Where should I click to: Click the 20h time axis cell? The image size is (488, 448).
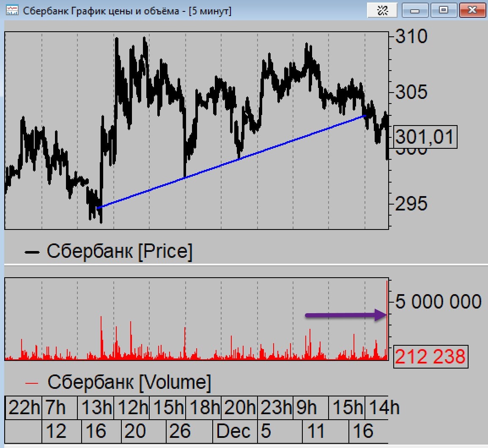click(239, 407)
